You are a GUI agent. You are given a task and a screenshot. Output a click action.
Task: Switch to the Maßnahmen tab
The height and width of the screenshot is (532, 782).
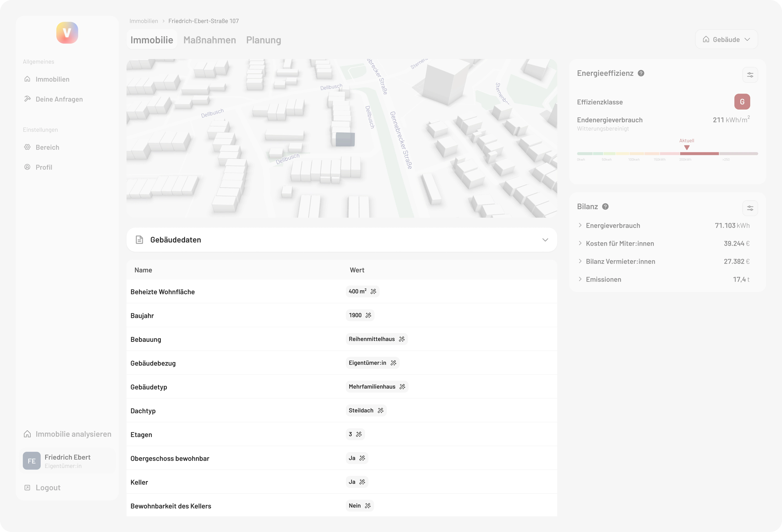pos(209,40)
